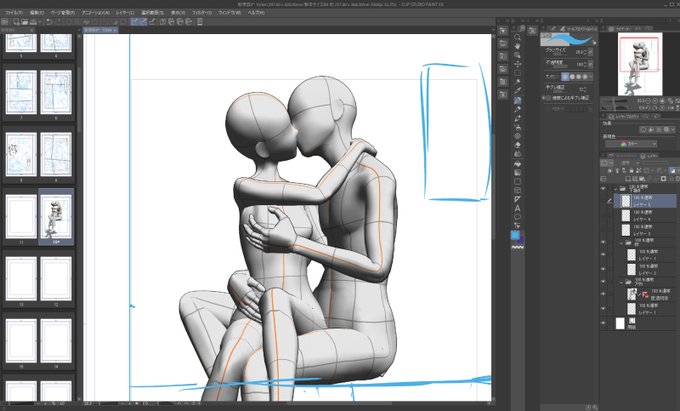Open the フィルター Filter menu

[202, 13]
